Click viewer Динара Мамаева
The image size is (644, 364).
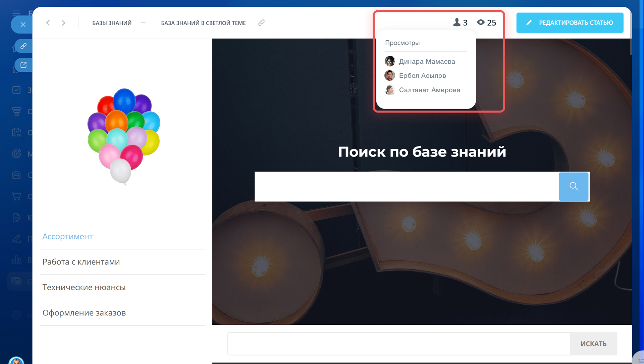pyautogui.click(x=427, y=61)
